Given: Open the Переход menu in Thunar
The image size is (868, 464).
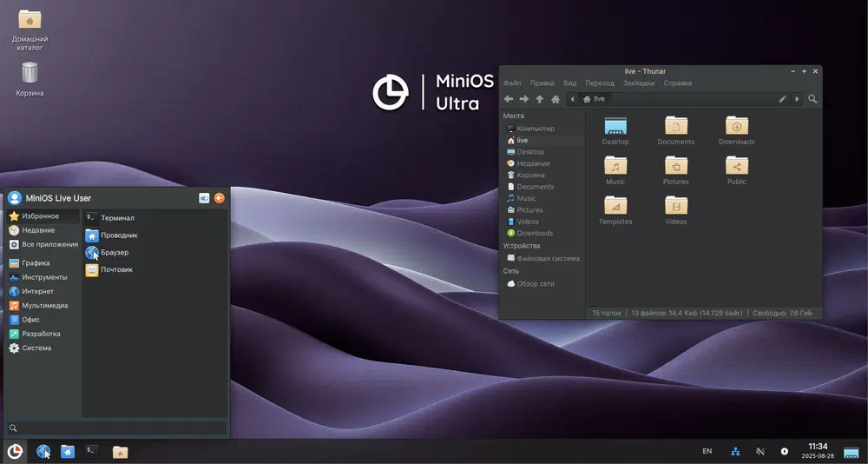Looking at the screenshot, I should pos(600,83).
